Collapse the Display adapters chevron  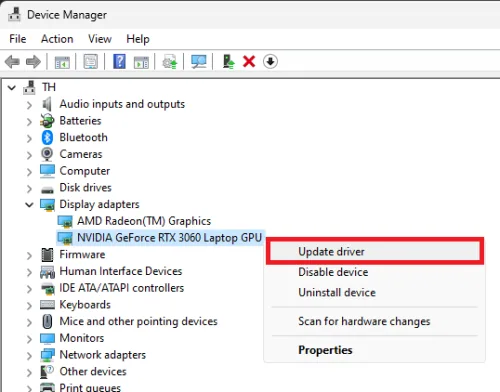click(x=29, y=204)
